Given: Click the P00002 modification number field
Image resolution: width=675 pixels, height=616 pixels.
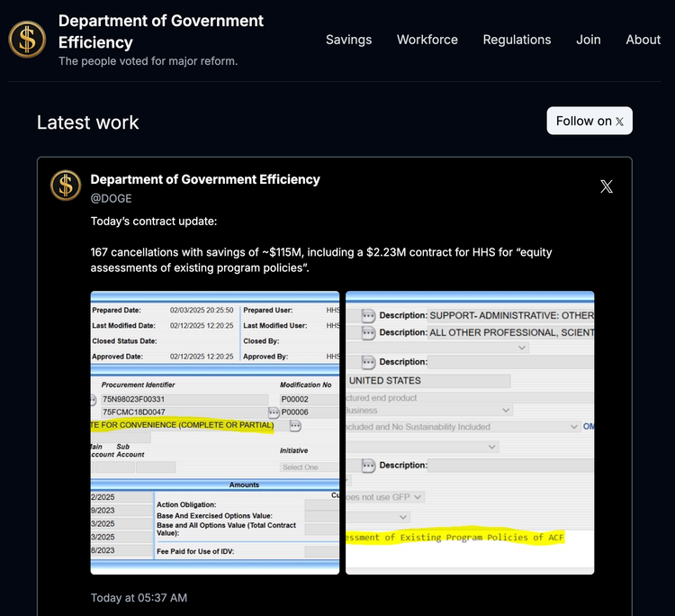Looking at the screenshot, I should (309, 399).
